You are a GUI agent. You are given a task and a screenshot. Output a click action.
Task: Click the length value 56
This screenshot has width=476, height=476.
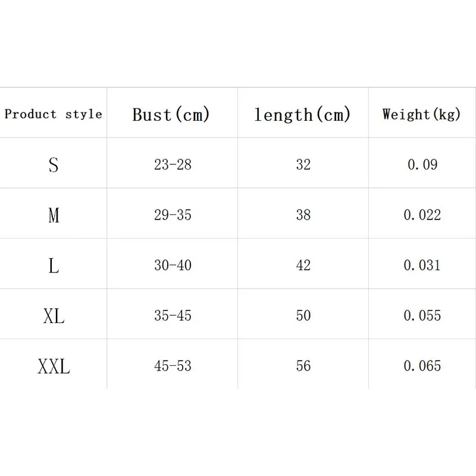(x=303, y=366)
